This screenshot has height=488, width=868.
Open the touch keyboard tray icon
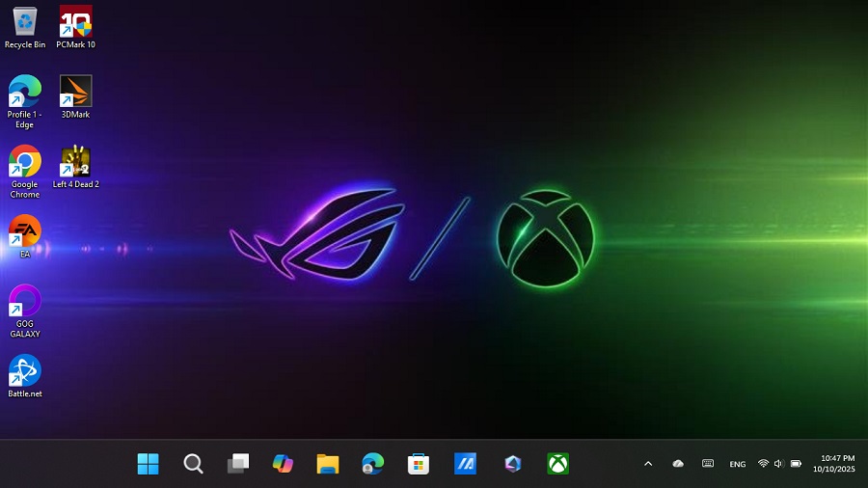coord(708,464)
